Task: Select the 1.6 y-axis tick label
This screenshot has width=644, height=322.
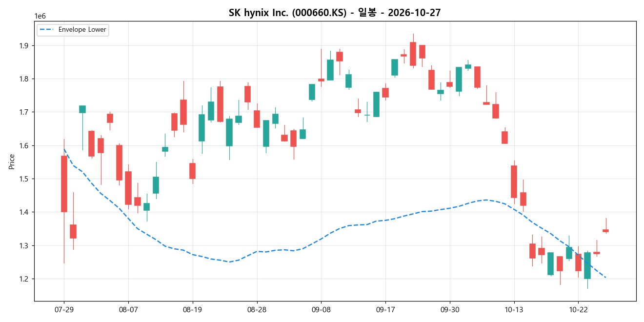Action: [x=23, y=145]
